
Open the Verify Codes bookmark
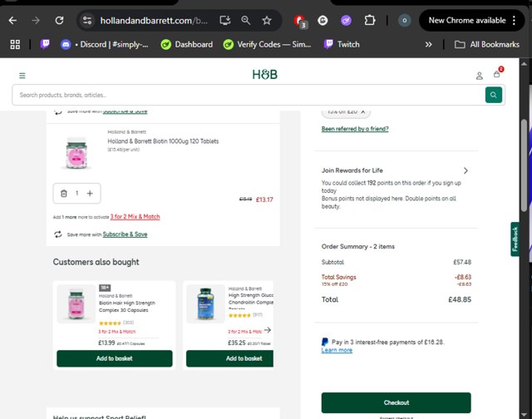(x=267, y=44)
